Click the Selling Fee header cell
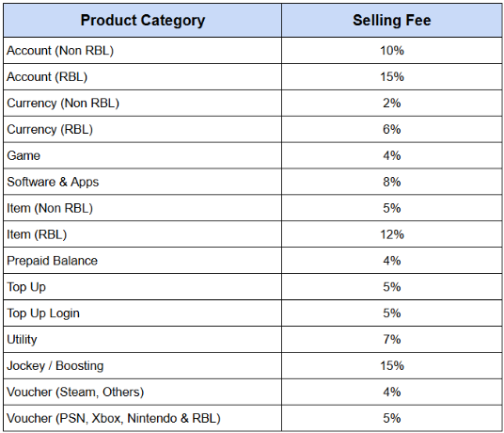This screenshot has height=433, width=504. pos(392,21)
